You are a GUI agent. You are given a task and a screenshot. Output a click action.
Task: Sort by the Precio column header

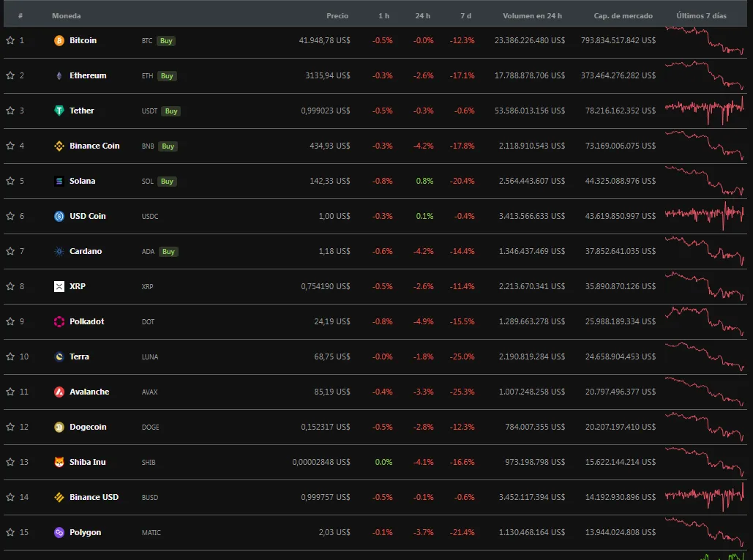point(337,16)
